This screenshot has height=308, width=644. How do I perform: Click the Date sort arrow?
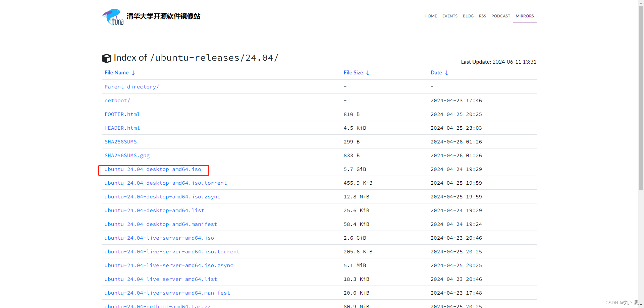tap(447, 73)
